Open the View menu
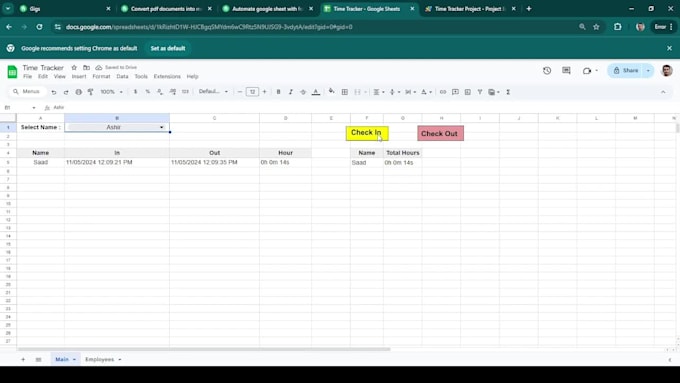Image resolution: width=680 pixels, height=383 pixels. (59, 76)
